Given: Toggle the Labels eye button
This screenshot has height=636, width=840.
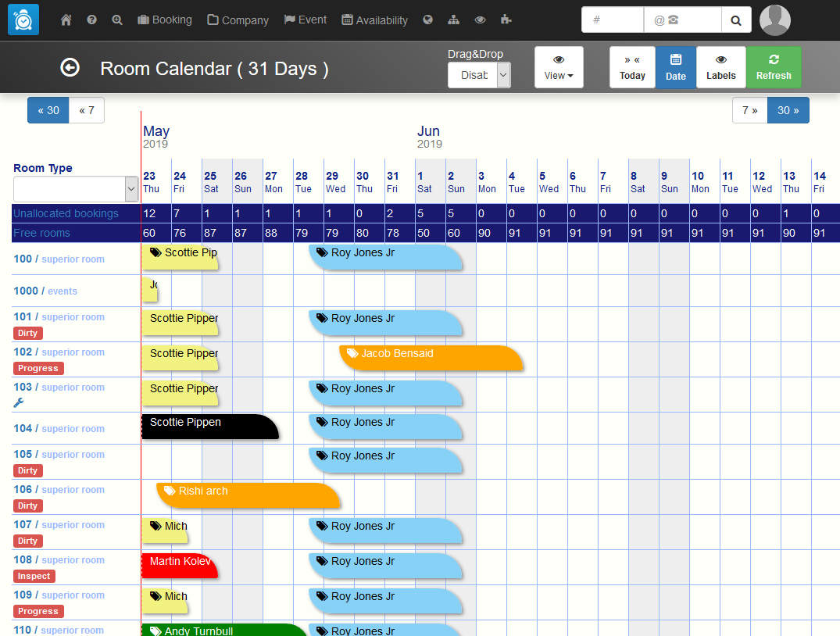Looking at the screenshot, I should [720, 67].
